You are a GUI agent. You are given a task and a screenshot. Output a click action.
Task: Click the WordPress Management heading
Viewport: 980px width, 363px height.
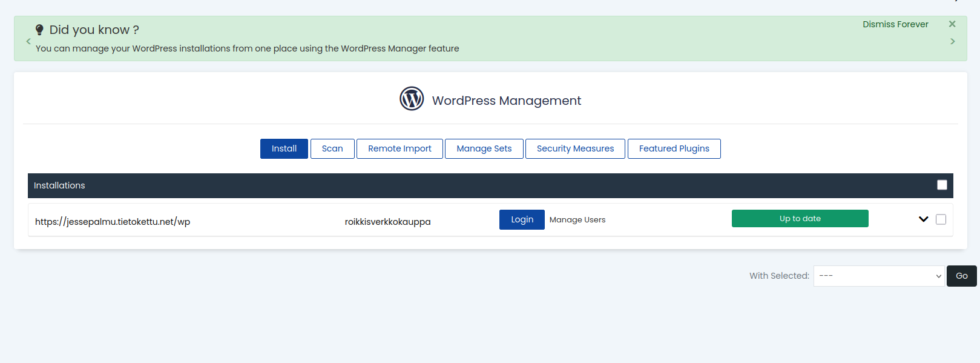tap(507, 101)
